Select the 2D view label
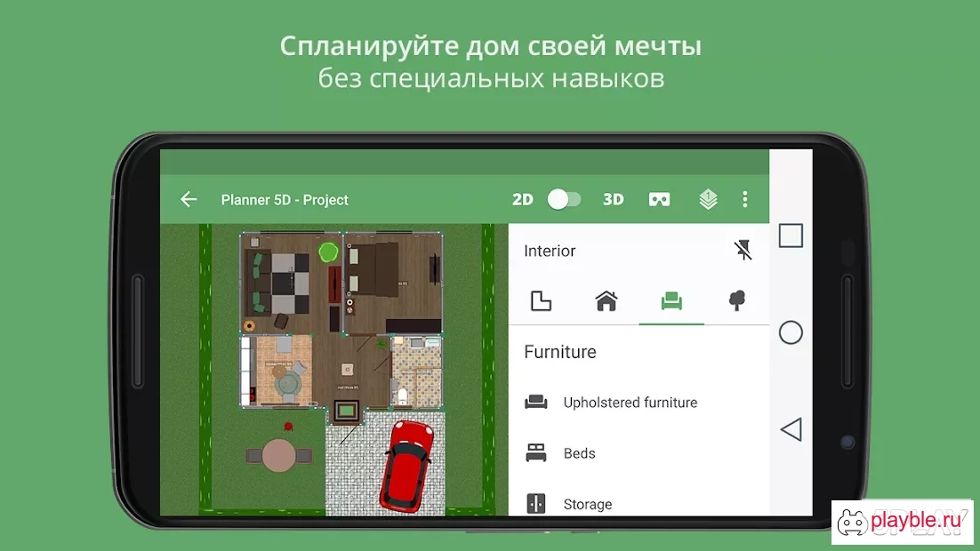The height and width of the screenshot is (551, 980). pos(523,199)
